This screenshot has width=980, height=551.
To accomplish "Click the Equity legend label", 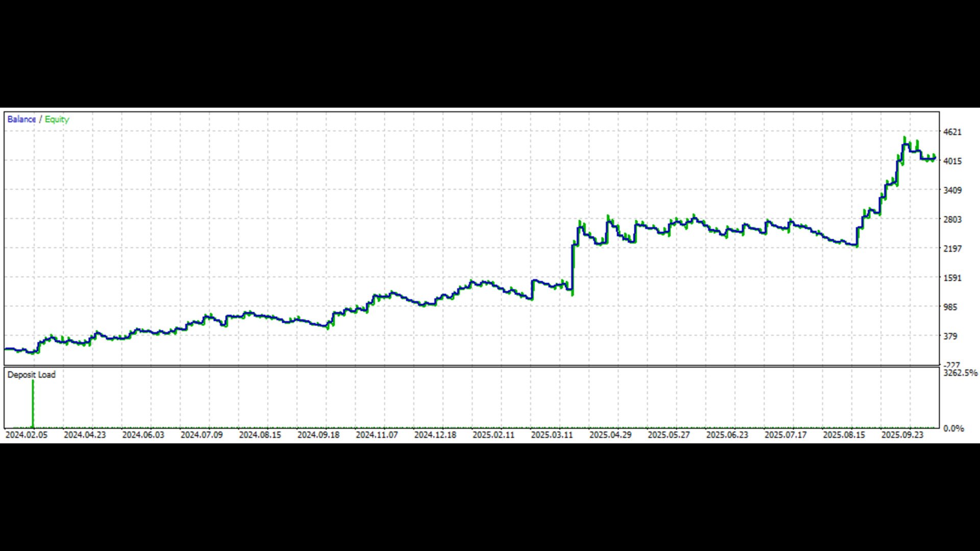I will point(57,119).
